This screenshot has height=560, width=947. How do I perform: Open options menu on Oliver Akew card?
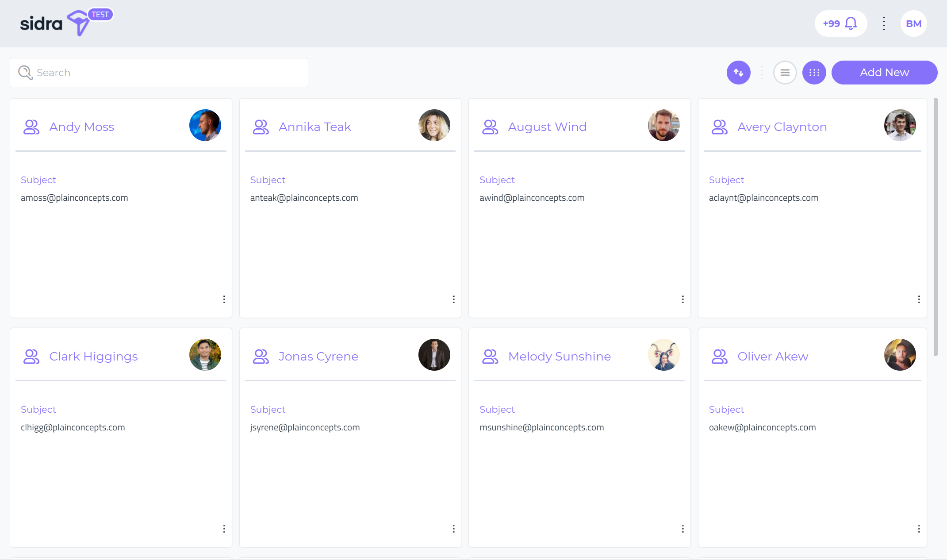919,529
